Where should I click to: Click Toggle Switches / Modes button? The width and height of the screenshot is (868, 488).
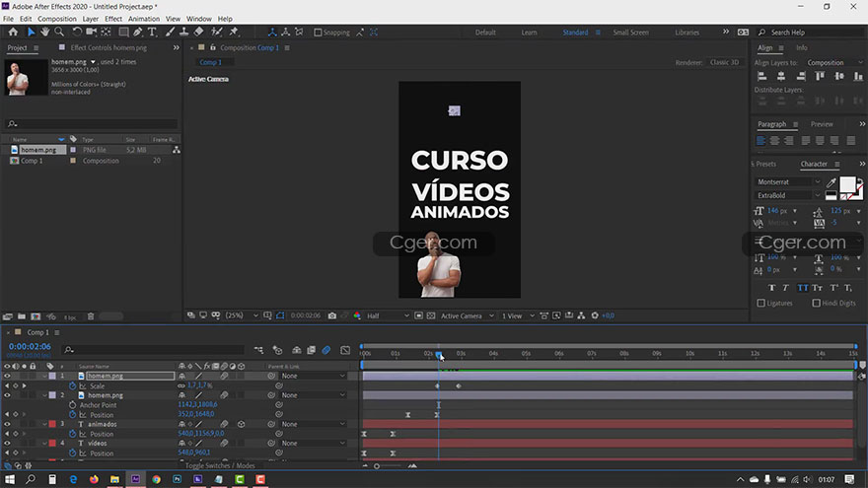[x=220, y=466]
